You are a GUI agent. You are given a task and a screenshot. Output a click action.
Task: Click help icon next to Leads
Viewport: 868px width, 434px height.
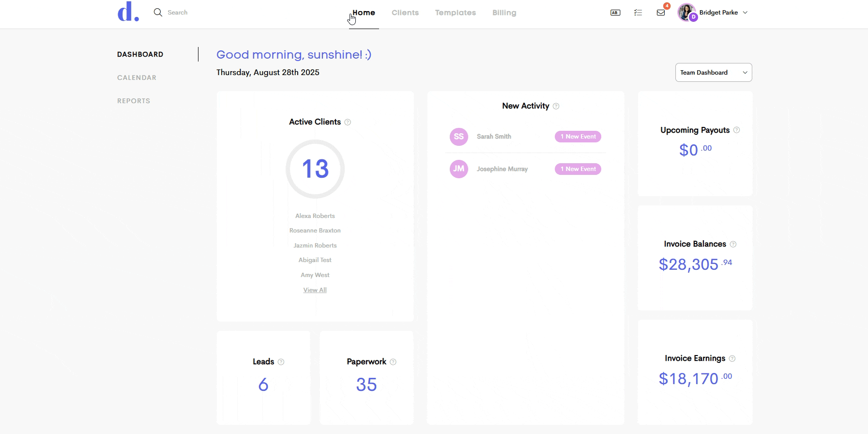(281, 362)
